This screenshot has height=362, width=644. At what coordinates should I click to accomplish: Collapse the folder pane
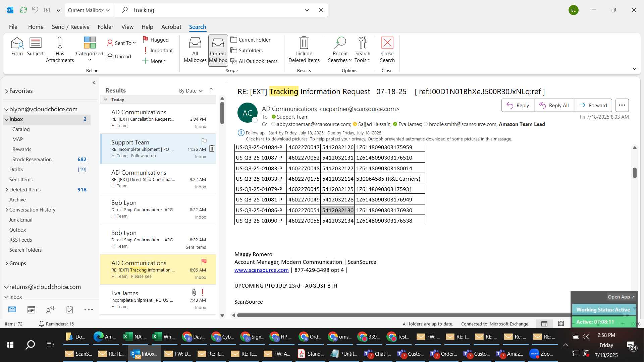(94, 83)
